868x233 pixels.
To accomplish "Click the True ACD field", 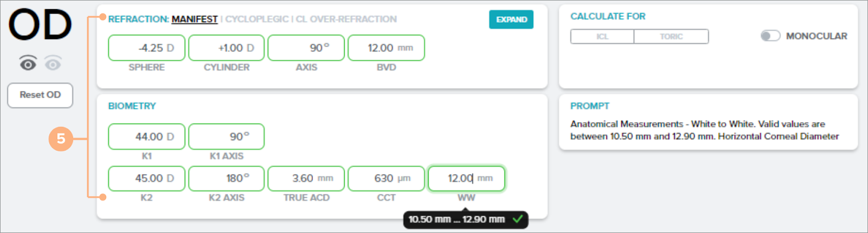I will coord(306,178).
